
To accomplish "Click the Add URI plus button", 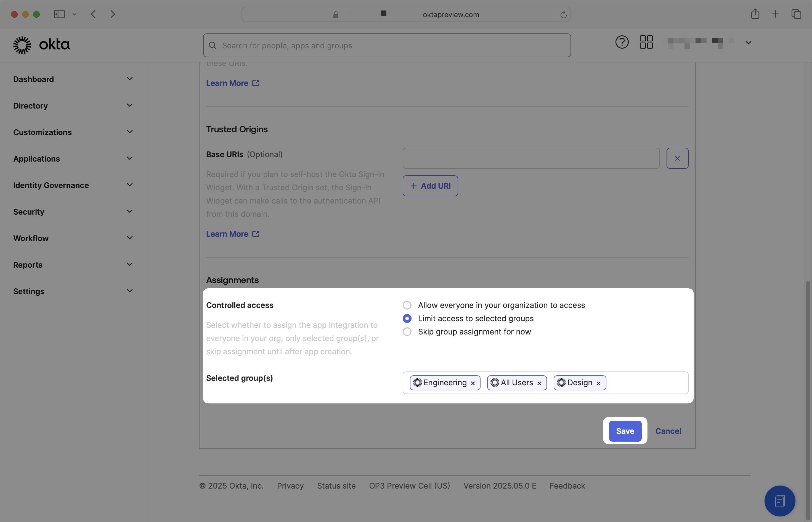I will pyautogui.click(x=430, y=186).
